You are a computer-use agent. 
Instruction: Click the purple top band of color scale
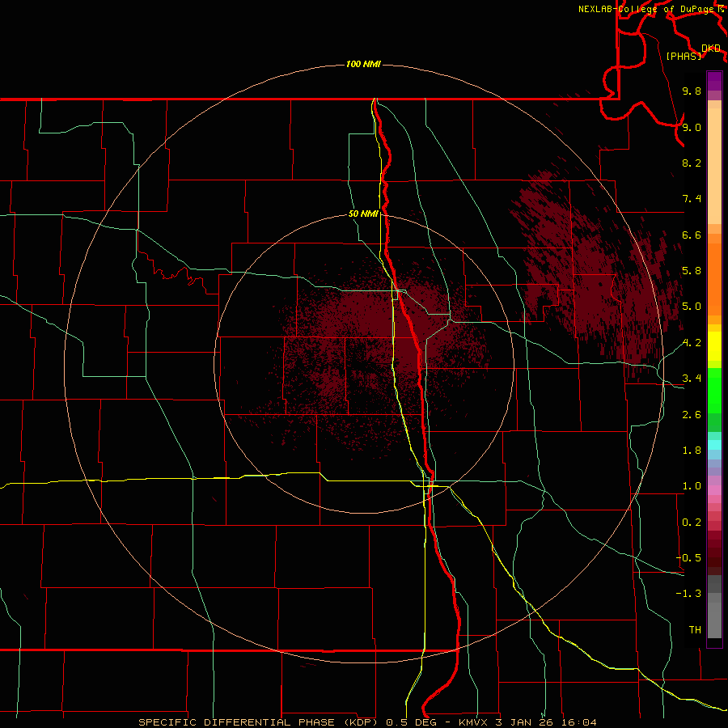pyautogui.click(x=714, y=81)
